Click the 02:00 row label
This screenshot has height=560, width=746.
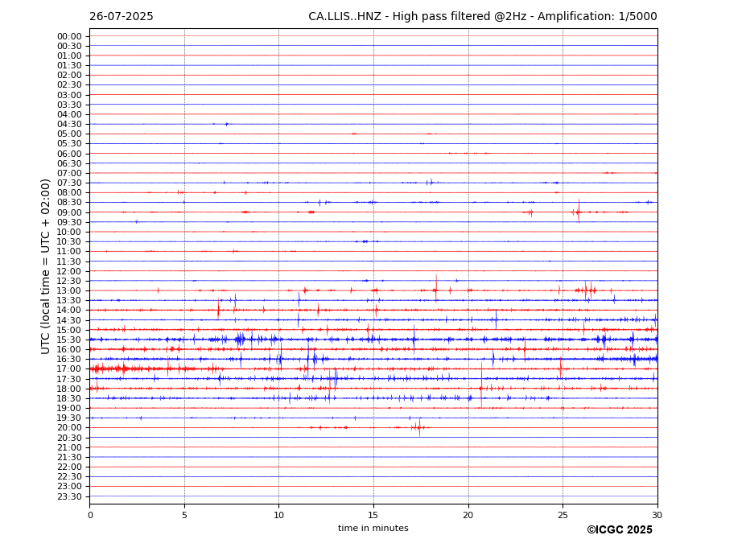(69, 75)
